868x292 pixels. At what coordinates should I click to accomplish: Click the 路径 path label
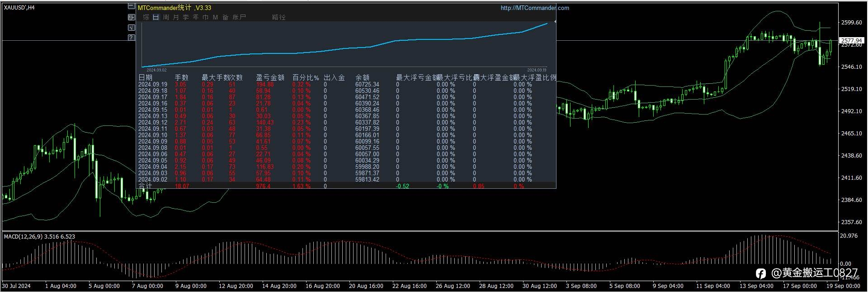pos(279,17)
